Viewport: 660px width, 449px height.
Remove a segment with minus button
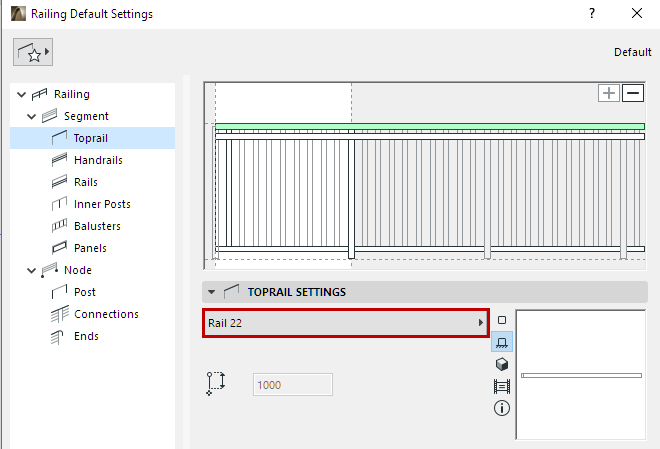click(x=633, y=93)
